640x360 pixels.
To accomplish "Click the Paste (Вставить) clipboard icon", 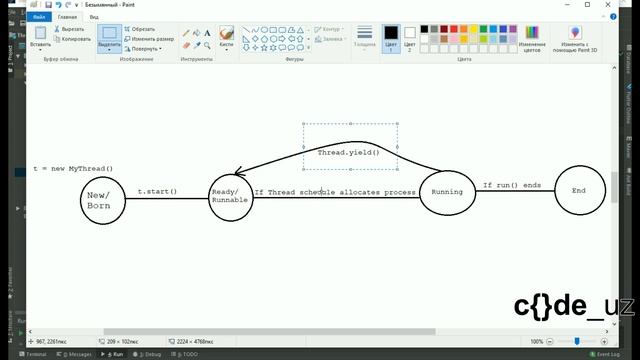I will [x=40, y=33].
